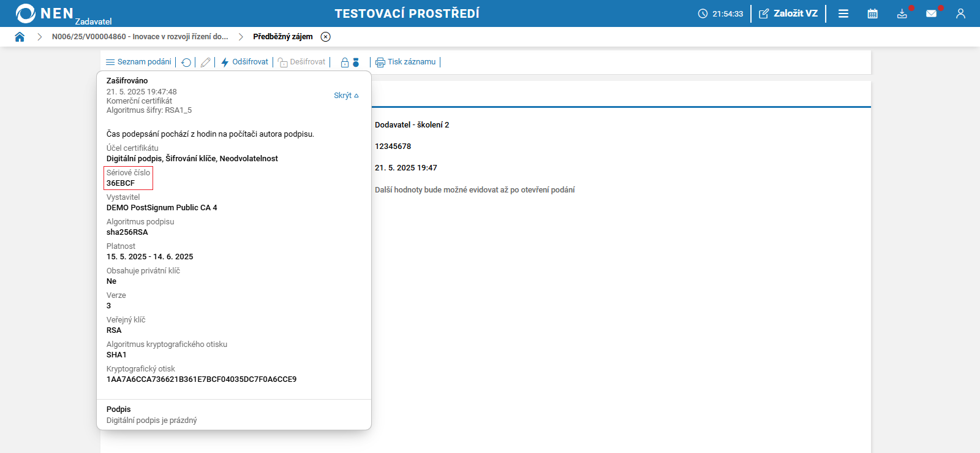Click the Odšifrovat button

[244, 62]
